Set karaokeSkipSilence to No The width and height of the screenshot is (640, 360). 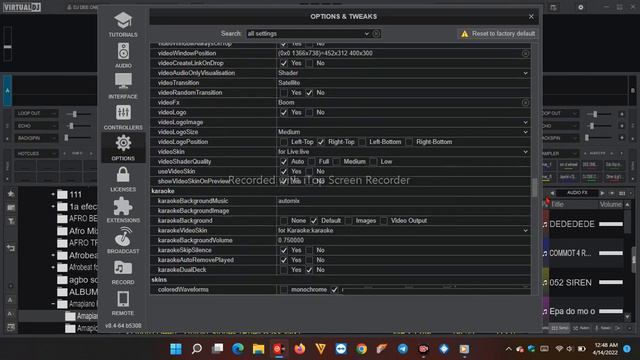point(310,250)
